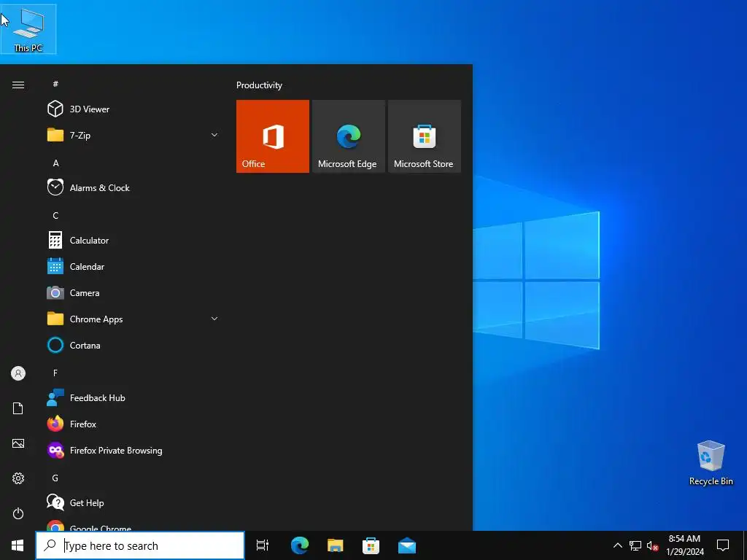
Task: Click the 'G' letter header
Action: [x=55, y=478]
